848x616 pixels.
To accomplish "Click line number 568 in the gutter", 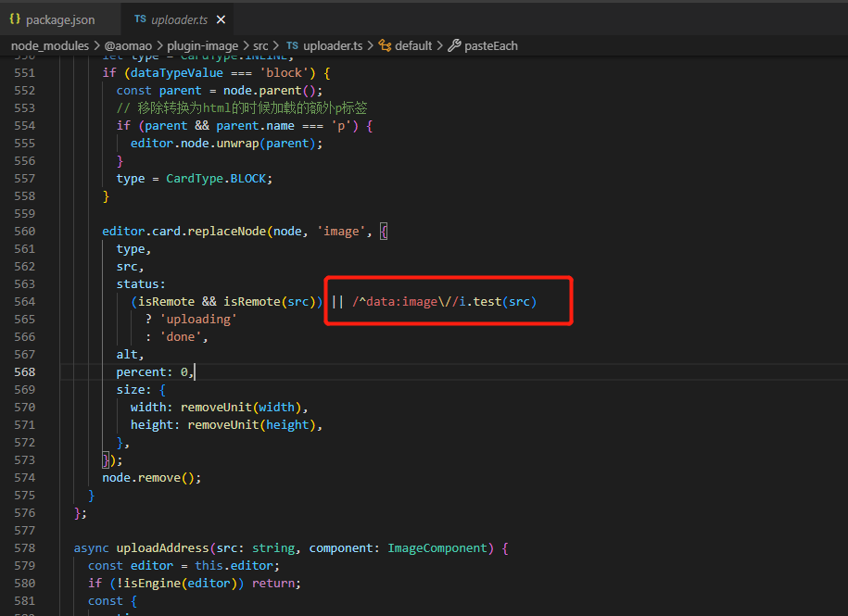I will (24, 371).
